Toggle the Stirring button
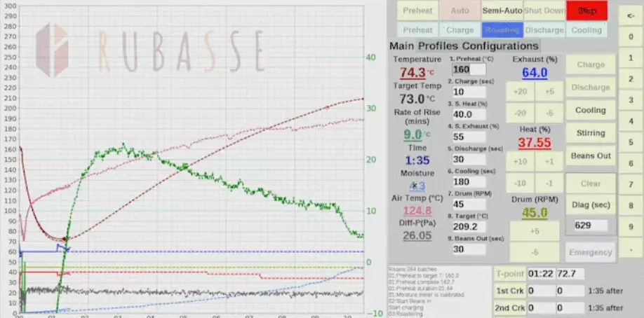644x318 pixels. tap(591, 132)
